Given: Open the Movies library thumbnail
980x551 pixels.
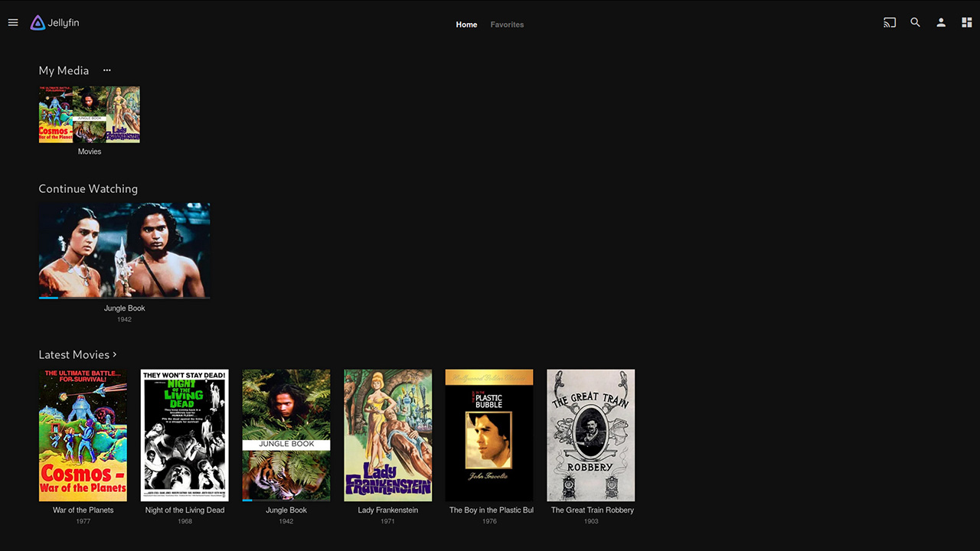Looking at the screenshot, I should click(x=89, y=114).
